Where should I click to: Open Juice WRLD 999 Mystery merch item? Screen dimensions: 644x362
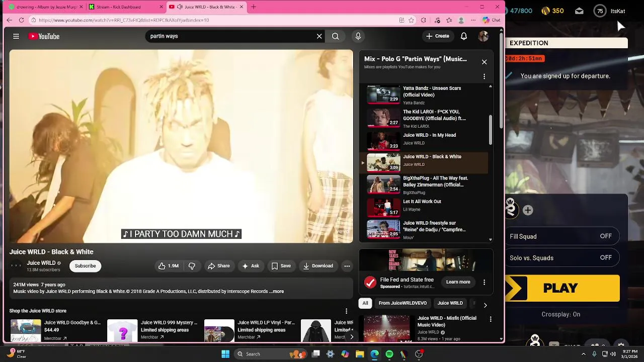point(153,330)
